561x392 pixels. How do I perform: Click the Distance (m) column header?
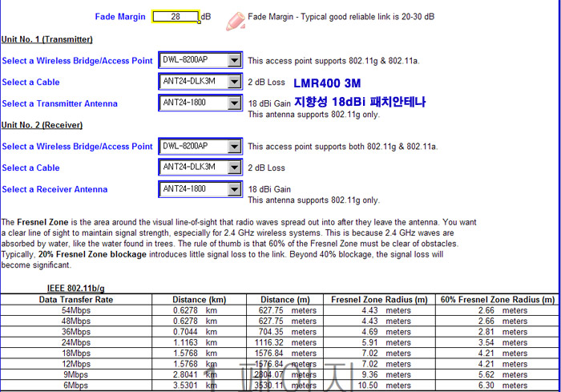[x=285, y=300]
